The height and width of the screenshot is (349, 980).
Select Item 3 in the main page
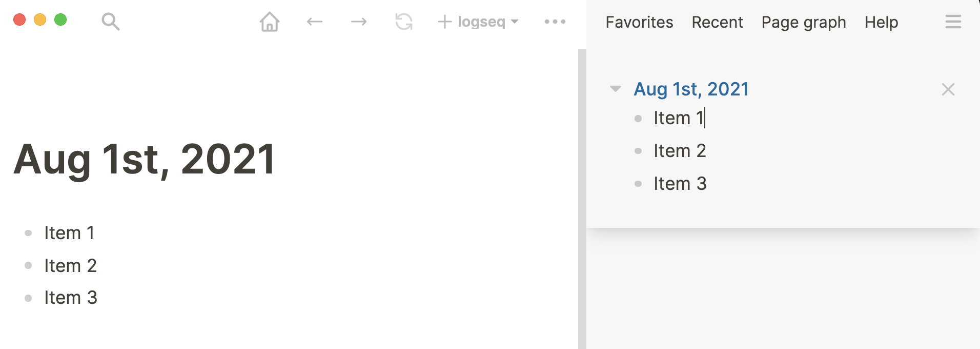70,297
